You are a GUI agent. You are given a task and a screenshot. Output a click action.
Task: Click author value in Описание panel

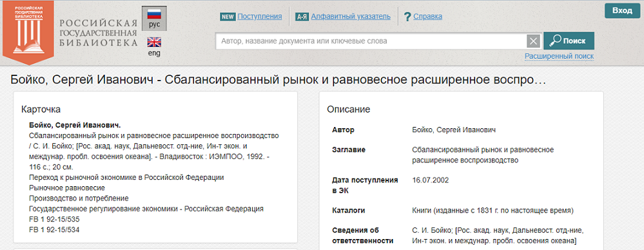[x=454, y=130]
